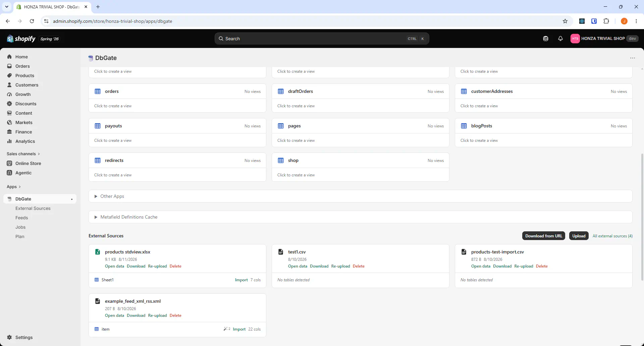Open a new browser tab
This screenshot has width=644, height=346.
point(98,7)
